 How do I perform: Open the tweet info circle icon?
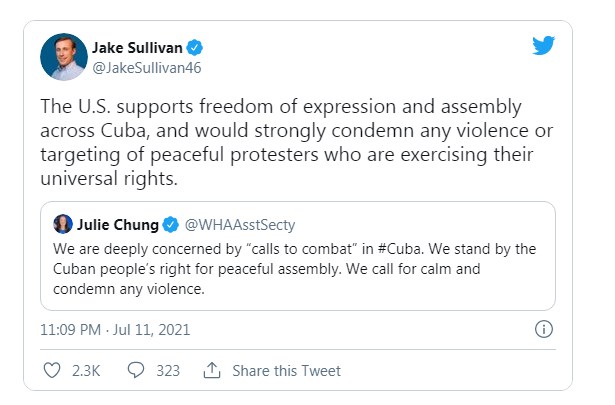(544, 329)
